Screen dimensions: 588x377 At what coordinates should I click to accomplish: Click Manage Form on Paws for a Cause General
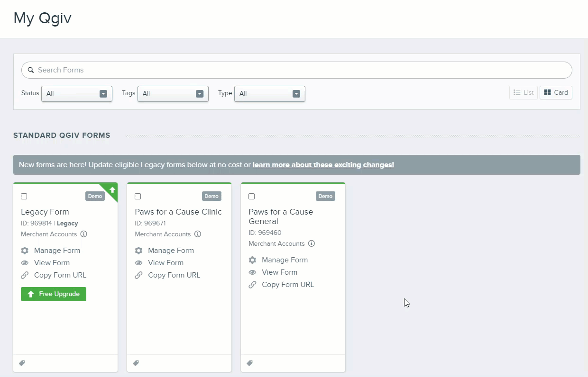(285, 260)
